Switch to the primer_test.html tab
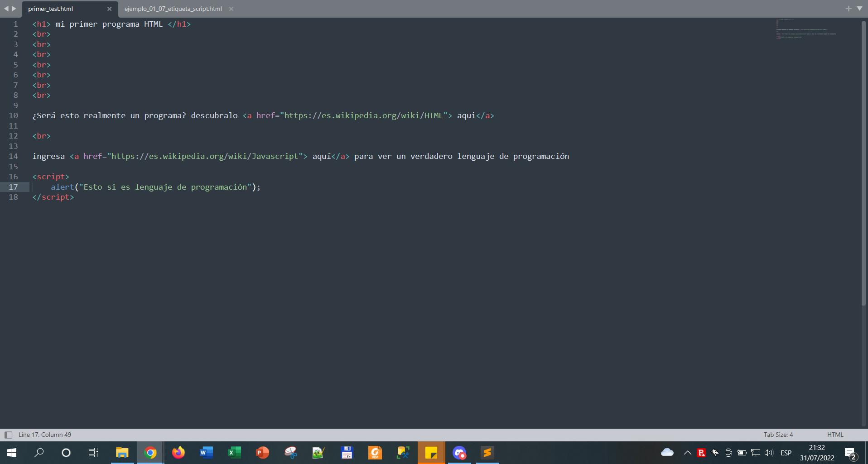Image resolution: width=868 pixels, height=464 pixels. click(50, 9)
